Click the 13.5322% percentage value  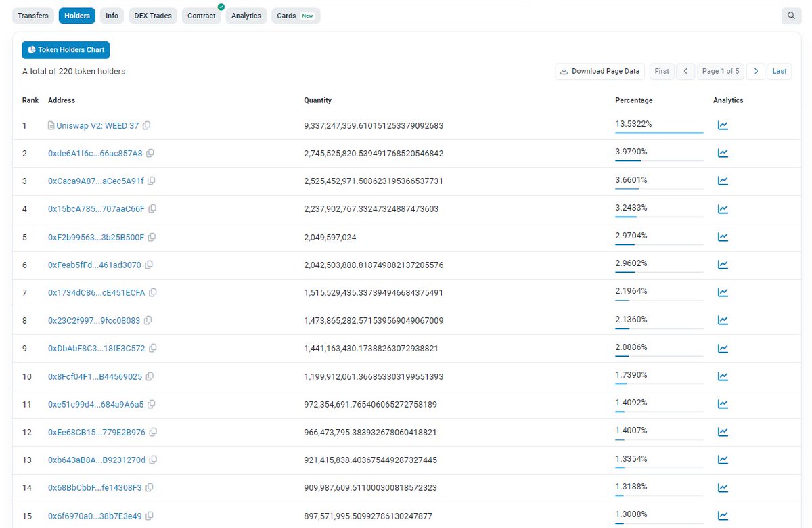(633, 124)
